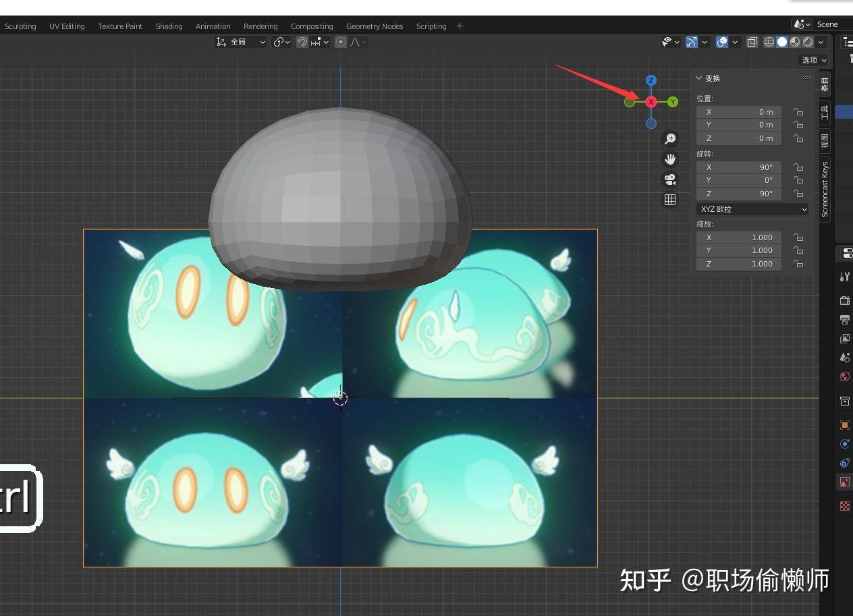853x616 pixels.
Task: Click the green Y axis gizmo ball
Action: coord(673,102)
